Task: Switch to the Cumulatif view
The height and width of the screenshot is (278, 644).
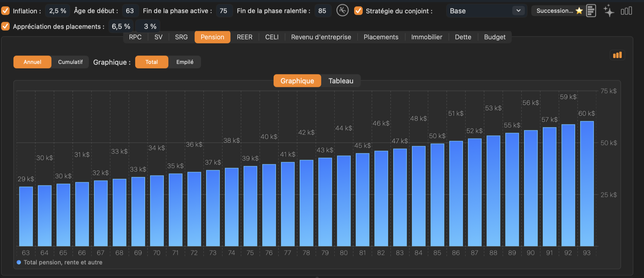Action: click(x=70, y=62)
